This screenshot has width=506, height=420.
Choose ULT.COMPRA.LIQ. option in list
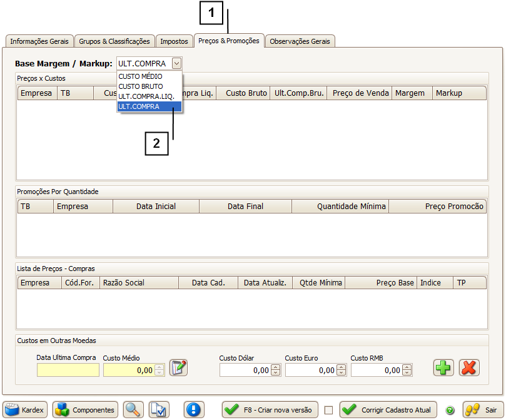point(146,96)
